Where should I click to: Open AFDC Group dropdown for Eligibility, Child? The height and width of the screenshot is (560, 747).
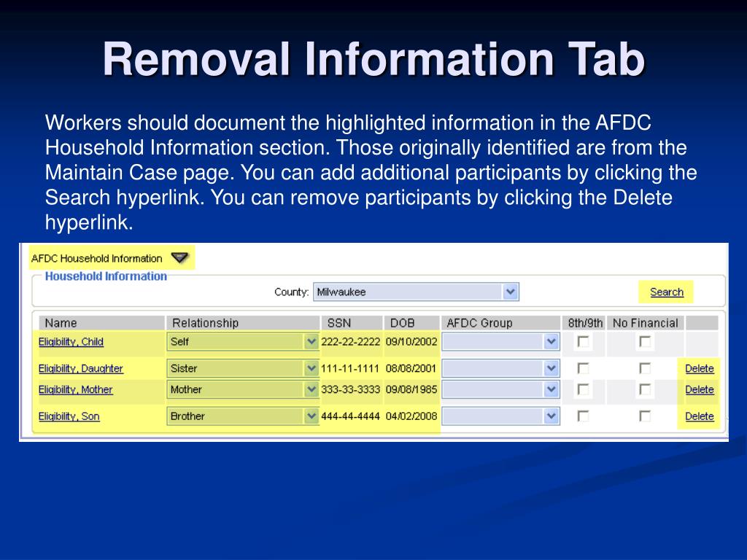[x=500, y=341]
